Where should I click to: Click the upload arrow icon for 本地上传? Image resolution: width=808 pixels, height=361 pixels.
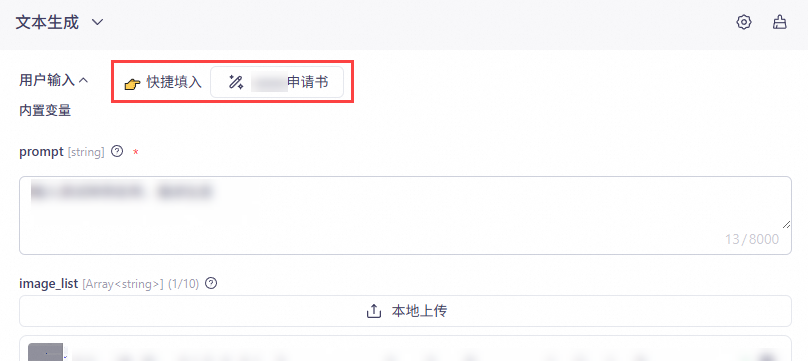click(x=374, y=311)
